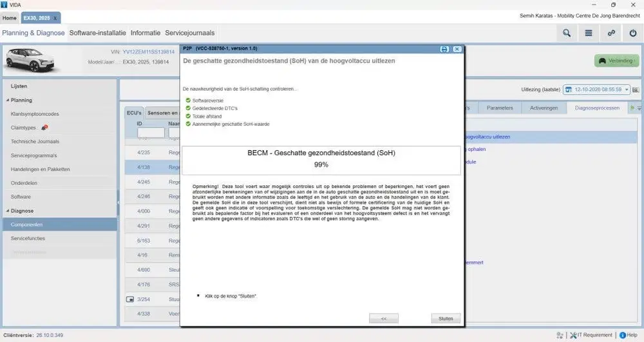The image size is (644, 342).
Task: Open the search magnifier icon
Action: [566, 33]
